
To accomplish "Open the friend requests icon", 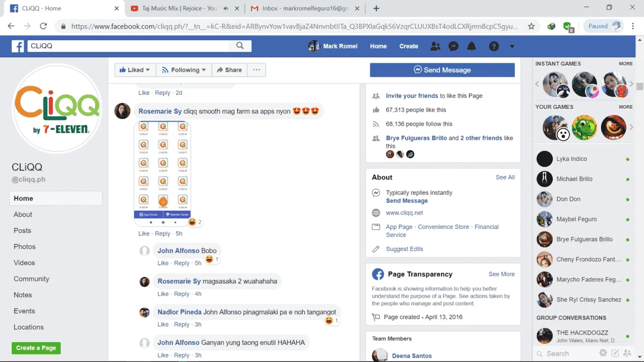I will pos(435,47).
